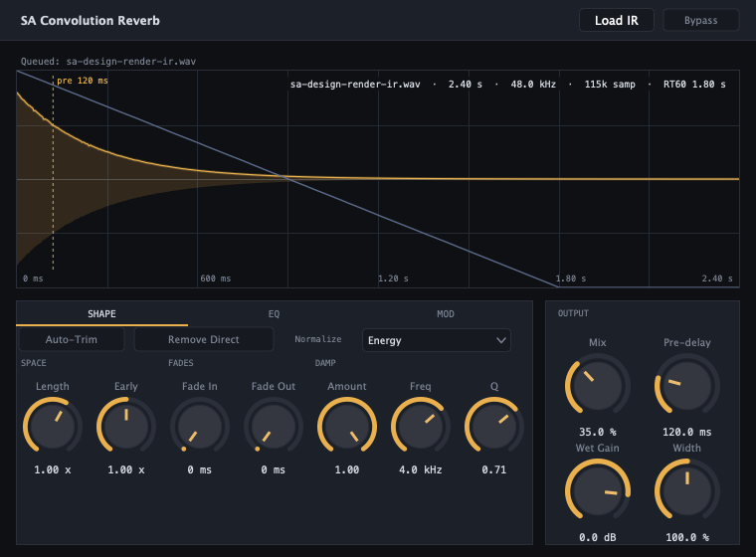The image size is (756, 557).
Task: Click the Q value 0.71
Action: coord(494,469)
